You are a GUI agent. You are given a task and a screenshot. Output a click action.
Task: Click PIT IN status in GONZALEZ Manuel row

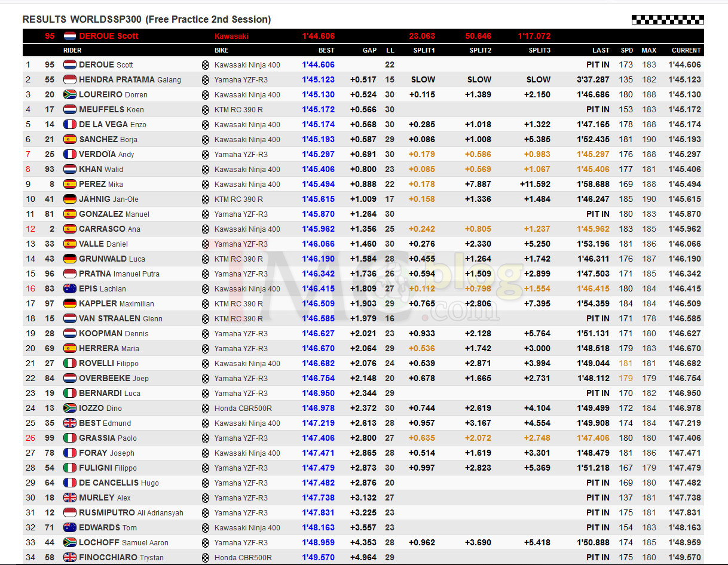coord(598,214)
